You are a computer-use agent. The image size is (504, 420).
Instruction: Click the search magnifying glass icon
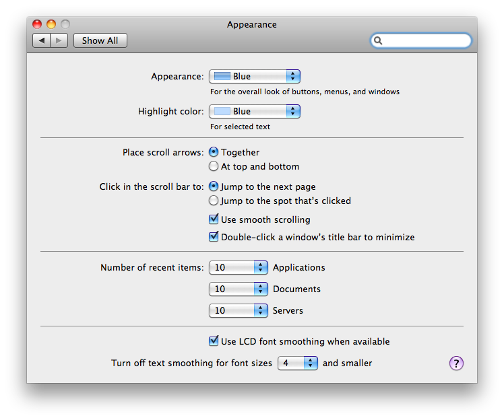point(379,40)
